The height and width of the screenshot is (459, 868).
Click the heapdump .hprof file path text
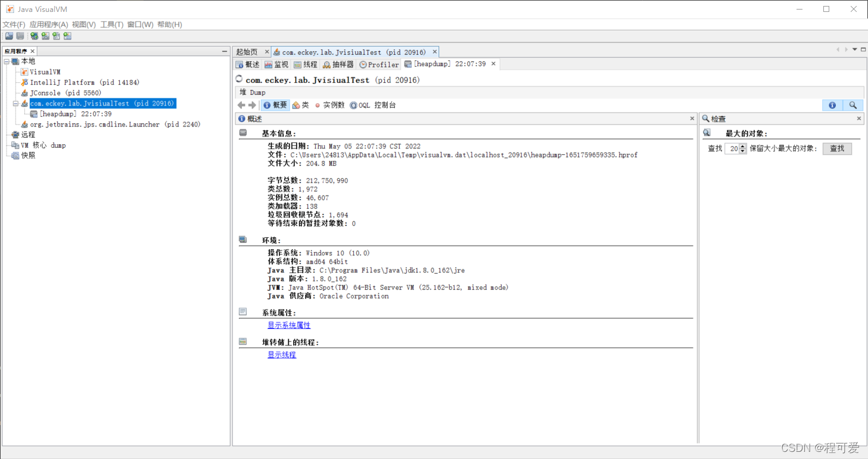click(464, 155)
